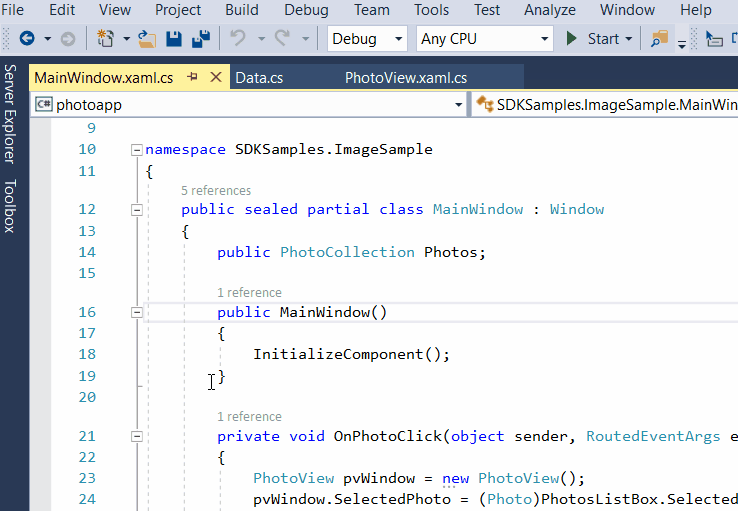738x511 pixels.
Task: Click the Window base class name
Action: 577,209
